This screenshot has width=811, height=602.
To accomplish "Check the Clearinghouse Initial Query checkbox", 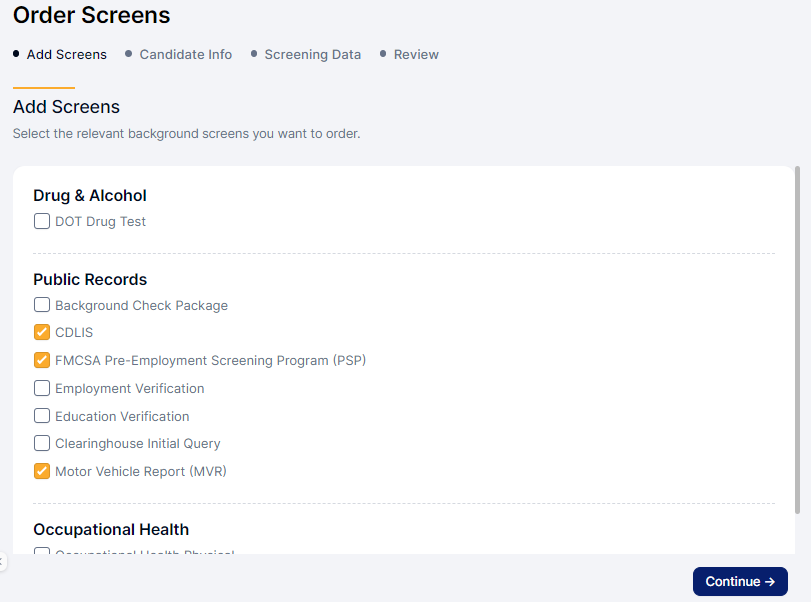I will [42, 443].
